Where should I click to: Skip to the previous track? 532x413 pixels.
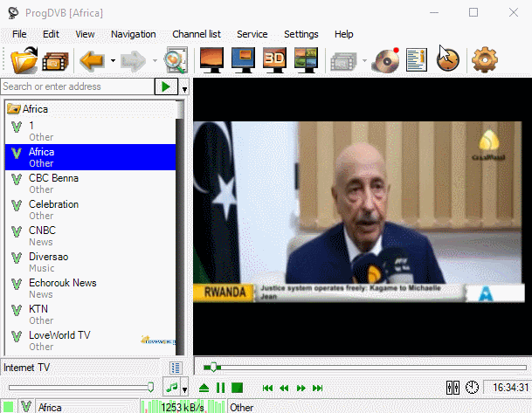pos(267,388)
